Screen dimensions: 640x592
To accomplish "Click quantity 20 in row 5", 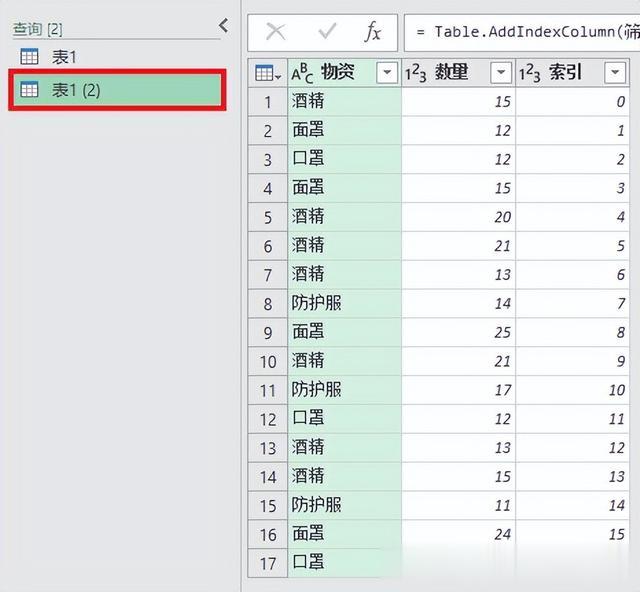I will coord(459,217).
